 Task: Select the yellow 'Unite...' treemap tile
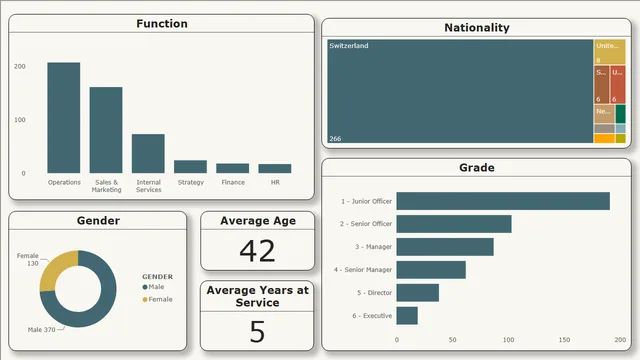(x=609, y=52)
